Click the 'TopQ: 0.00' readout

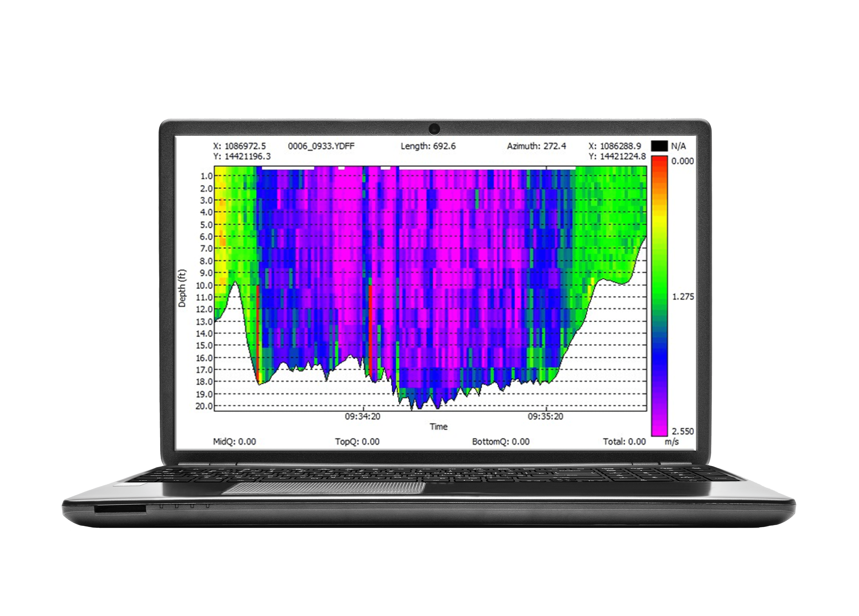point(357,441)
